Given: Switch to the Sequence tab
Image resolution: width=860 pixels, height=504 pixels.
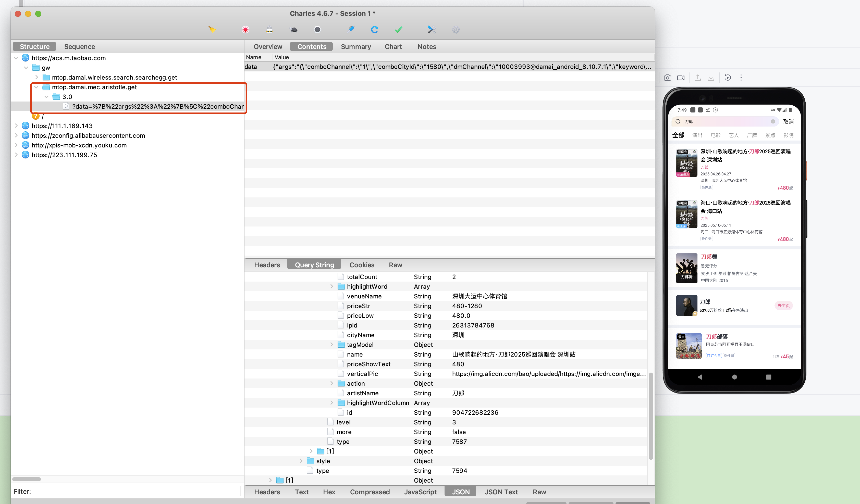Looking at the screenshot, I should pyautogui.click(x=80, y=47).
